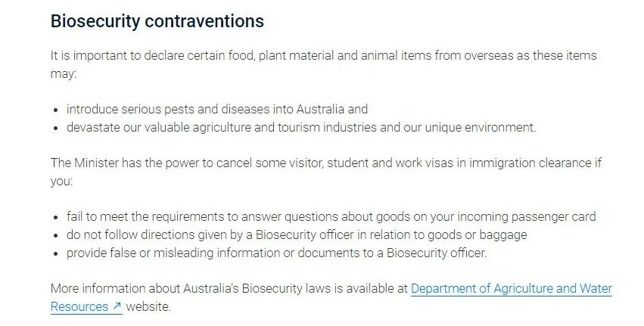Viewport: 644px width, 326px height.
Task: Click the bullet point before 'devastate our valuable'
Action: pyautogui.click(x=56, y=128)
